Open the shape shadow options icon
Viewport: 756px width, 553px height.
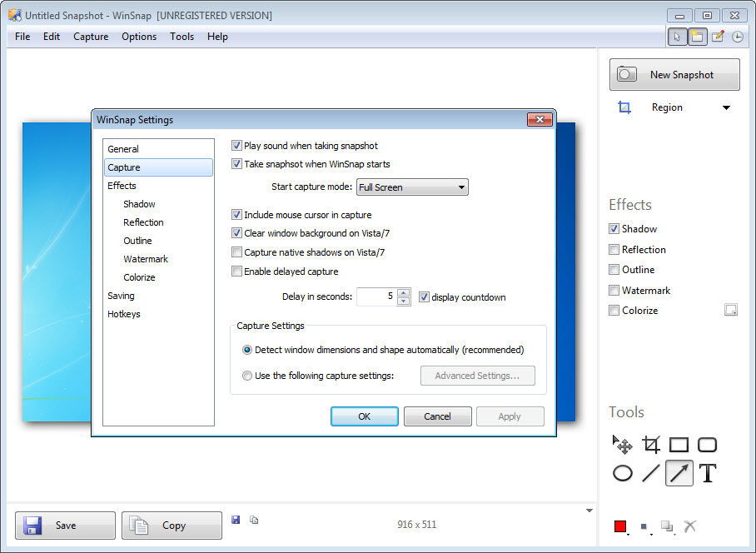tap(667, 526)
